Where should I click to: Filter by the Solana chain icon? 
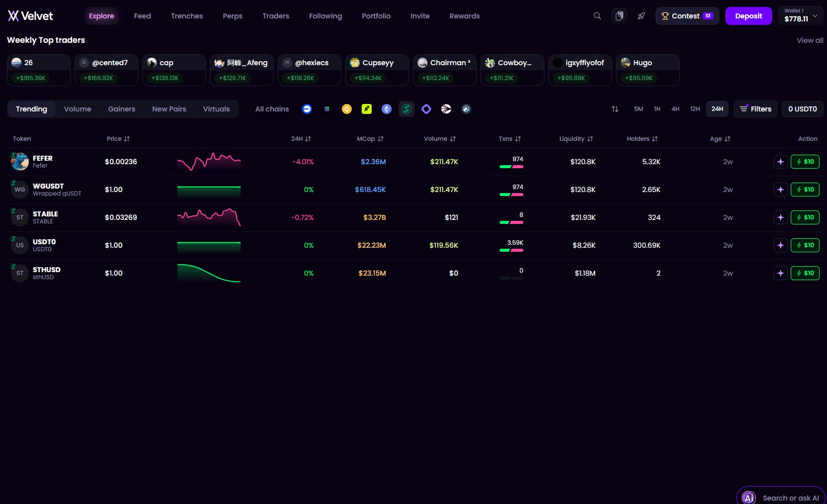pos(327,109)
